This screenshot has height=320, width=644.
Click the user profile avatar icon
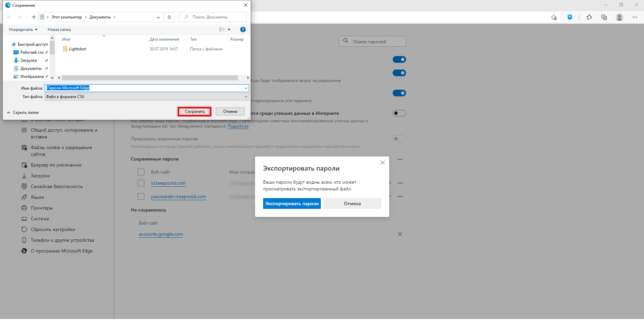(620, 17)
